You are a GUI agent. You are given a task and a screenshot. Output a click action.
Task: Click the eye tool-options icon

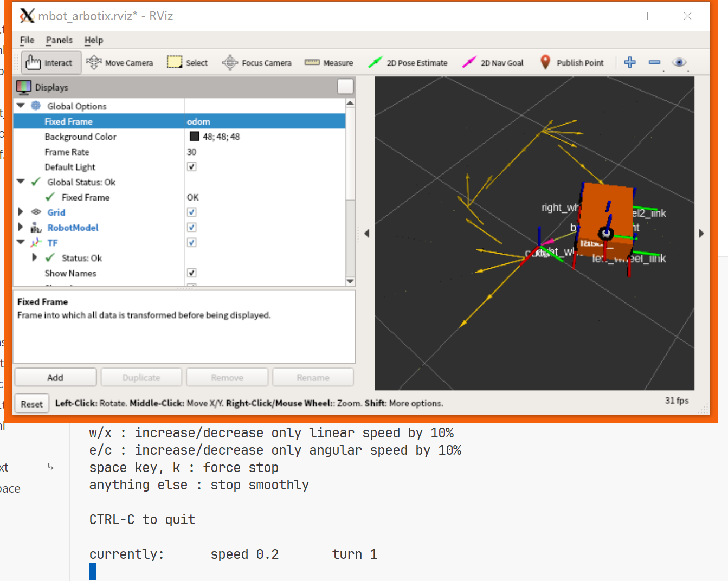(x=679, y=62)
